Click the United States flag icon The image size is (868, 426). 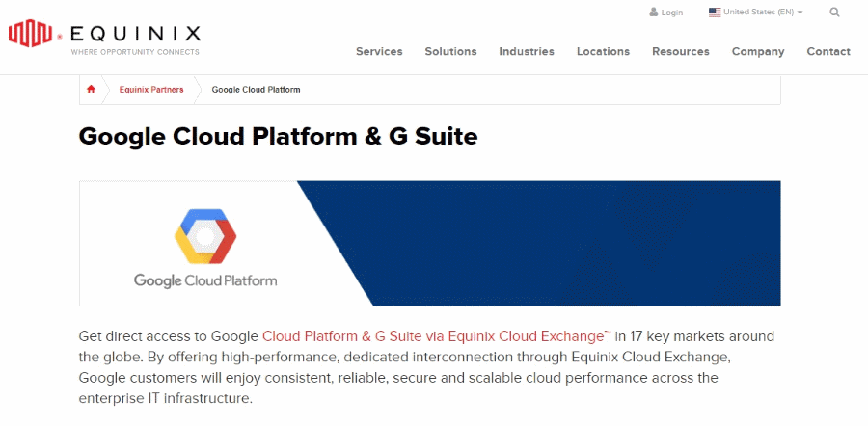coord(715,13)
